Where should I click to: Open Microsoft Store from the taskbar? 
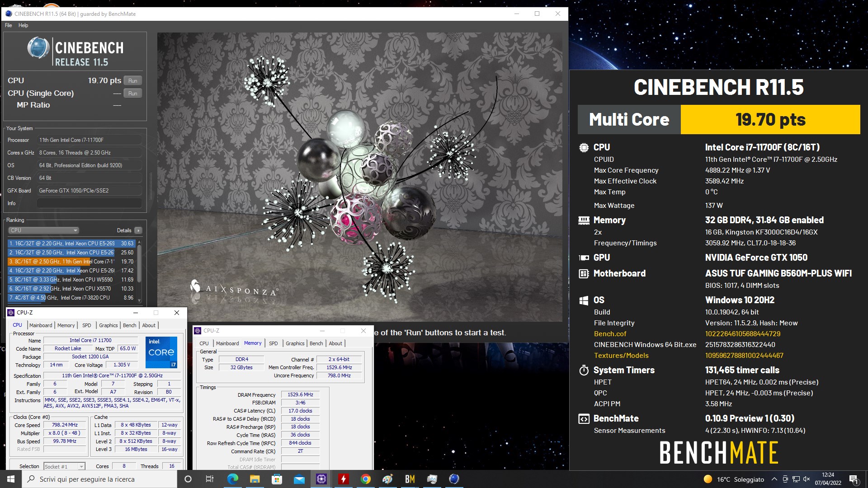[277, 479]
